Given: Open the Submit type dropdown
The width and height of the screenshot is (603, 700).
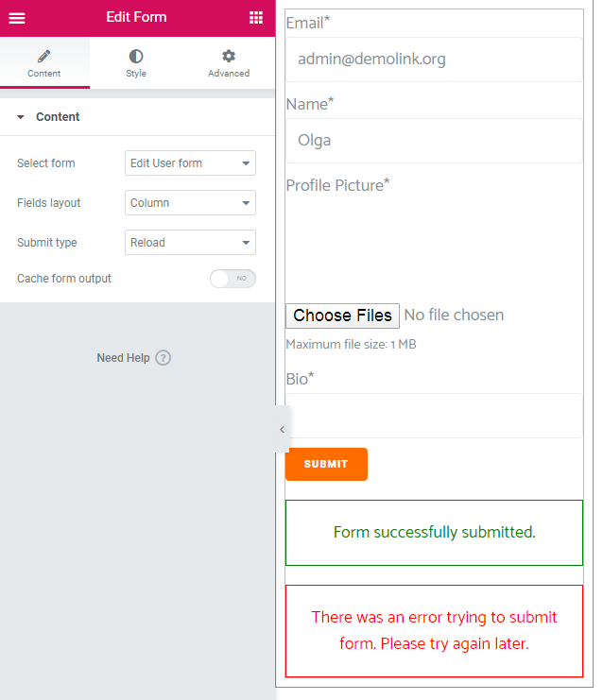Looking at the screenshot, I should 190,243.
